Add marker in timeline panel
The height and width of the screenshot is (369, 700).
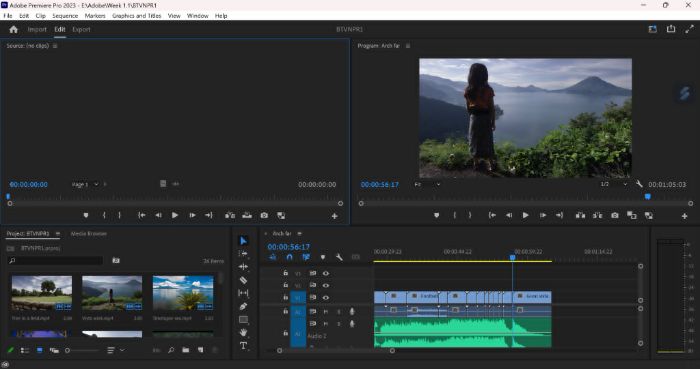point(323,257)
